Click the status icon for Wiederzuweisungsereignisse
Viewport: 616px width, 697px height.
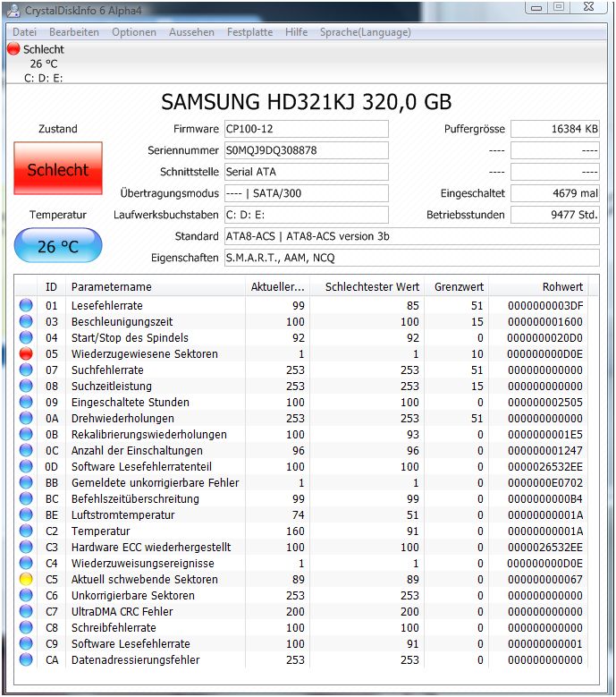click(26, 563)
